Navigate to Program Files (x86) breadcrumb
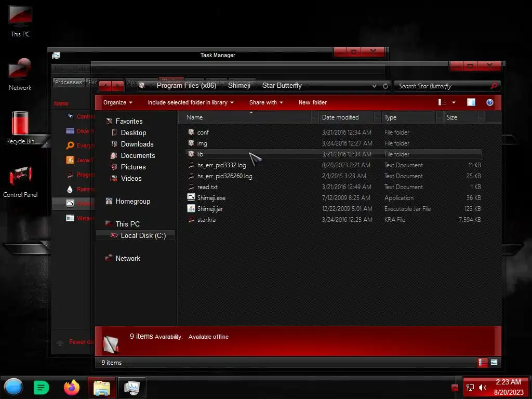 (187, 86)
